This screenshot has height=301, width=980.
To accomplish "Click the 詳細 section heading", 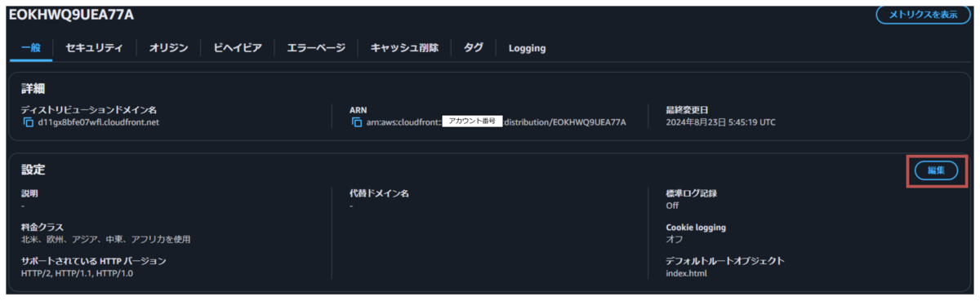I will pyautogui.click(x=33, y=88).
